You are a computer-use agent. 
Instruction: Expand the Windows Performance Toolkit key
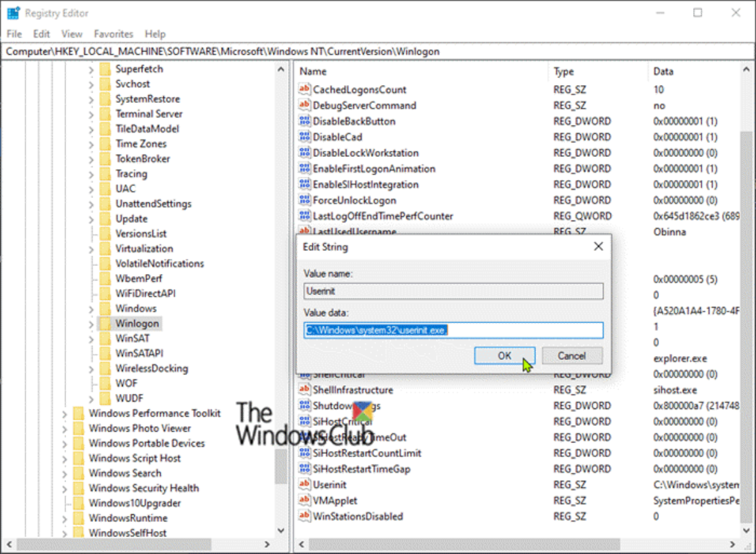coord(65,413)
